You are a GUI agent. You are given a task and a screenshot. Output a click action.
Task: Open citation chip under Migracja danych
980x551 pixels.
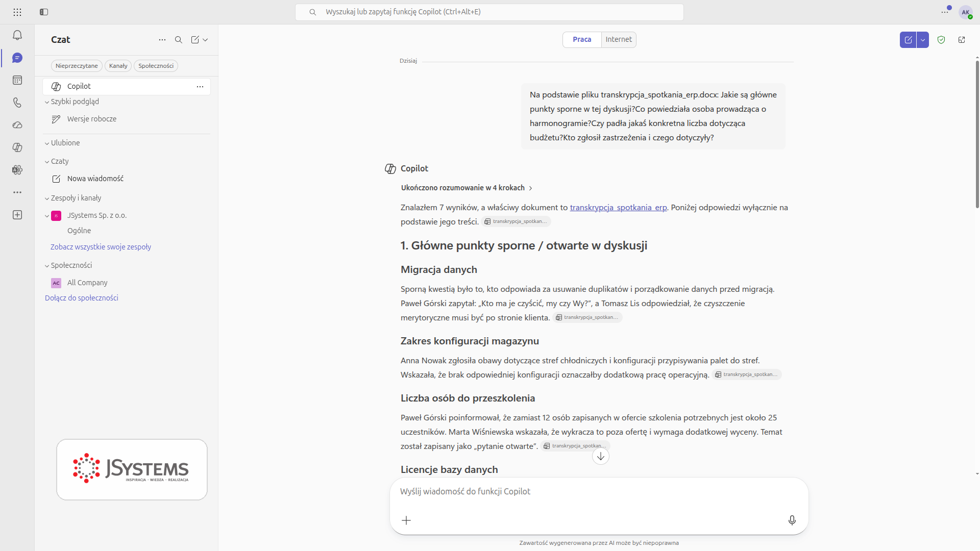pyautogui.click(x=587, y=317)
